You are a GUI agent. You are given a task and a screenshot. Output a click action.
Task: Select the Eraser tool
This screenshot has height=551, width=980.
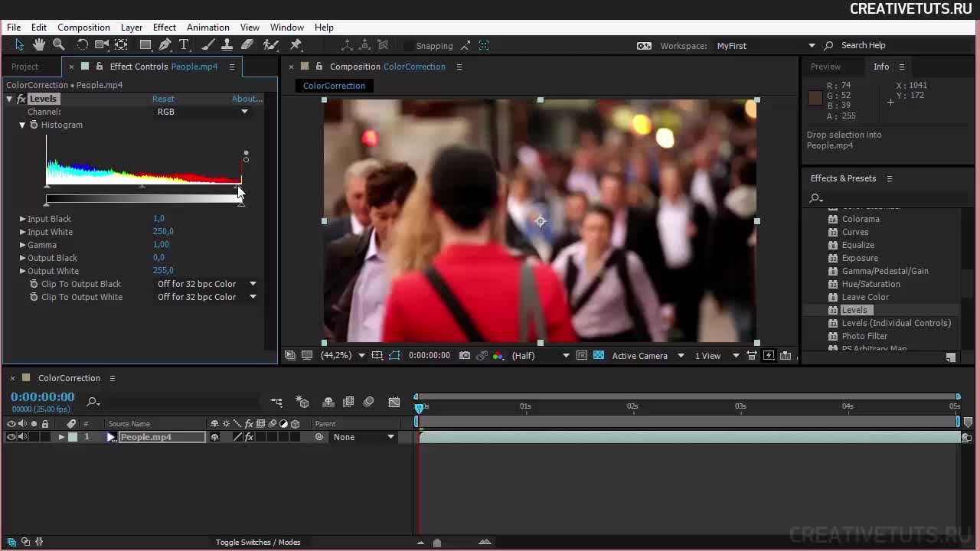[247, 45]
